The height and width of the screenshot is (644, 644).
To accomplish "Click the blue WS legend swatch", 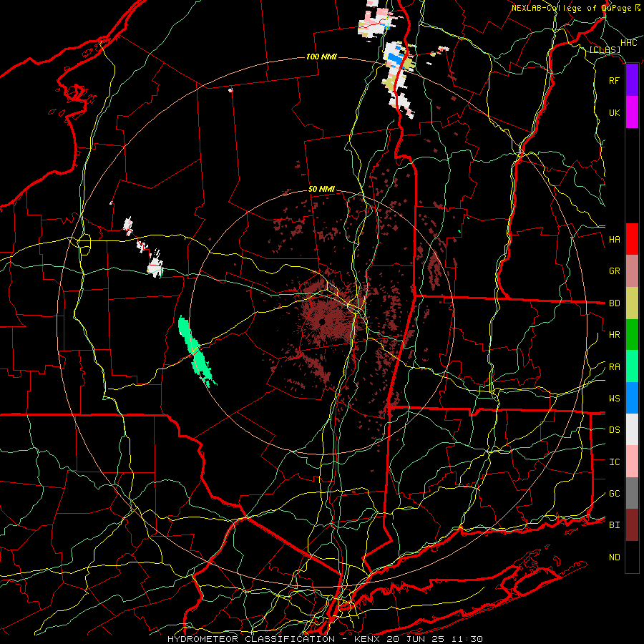I will click(632, 398).
